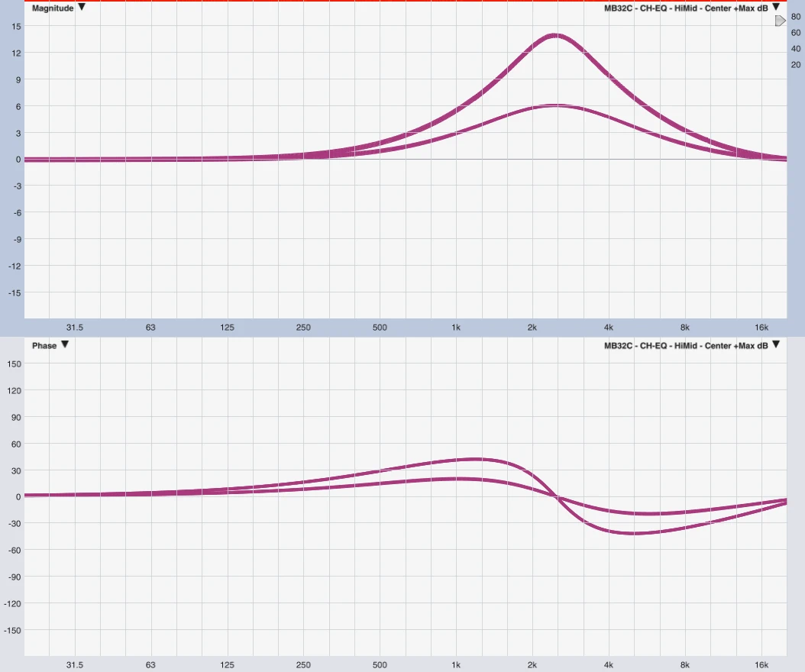Click the 1k label on Magnitude frequency axis

pyautogui.click(x=456, y=328)
